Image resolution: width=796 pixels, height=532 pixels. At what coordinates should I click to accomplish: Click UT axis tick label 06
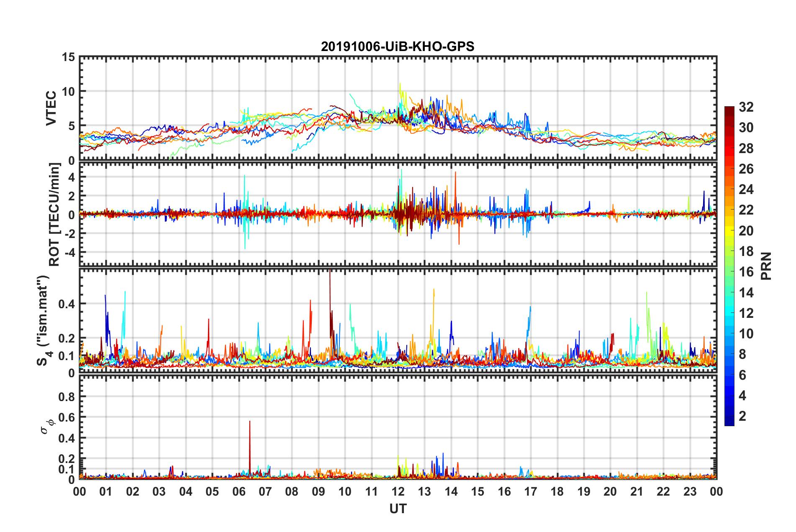[x=239, y=491]
